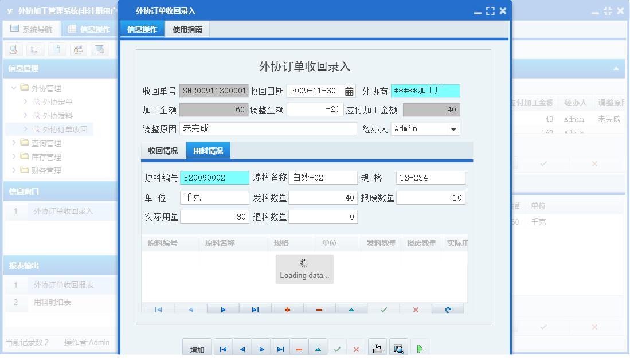630x364 pixels.
Task: Cancel material entry with the red X icon
Action: (x=415, y=309)
